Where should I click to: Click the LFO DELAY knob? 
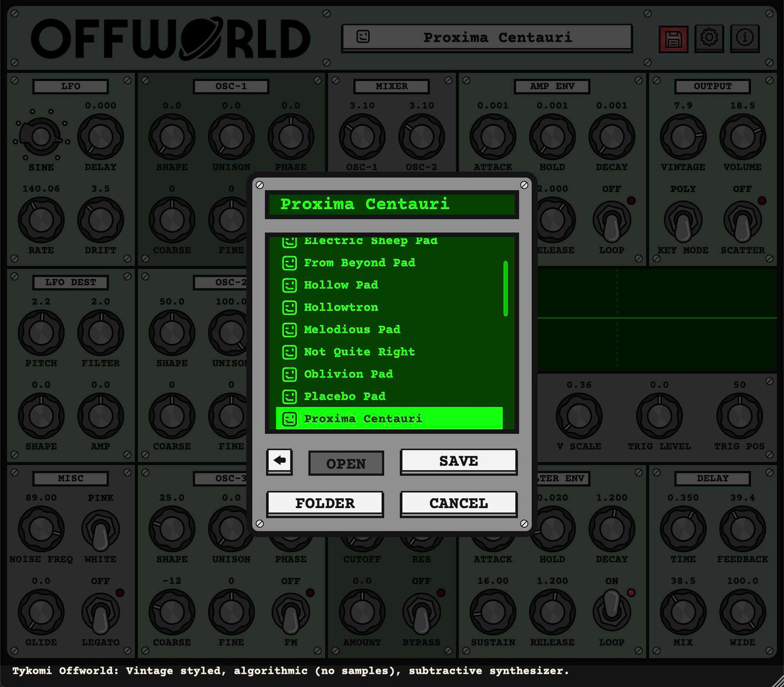click(x=100, y=137)
